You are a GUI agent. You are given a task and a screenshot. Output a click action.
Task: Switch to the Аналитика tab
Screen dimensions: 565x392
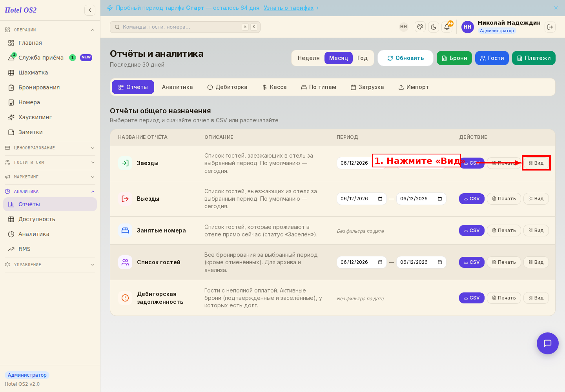coord(177,87)
